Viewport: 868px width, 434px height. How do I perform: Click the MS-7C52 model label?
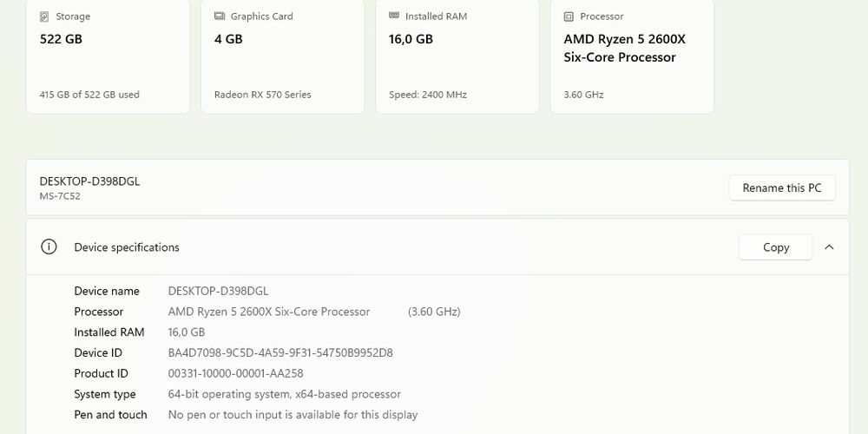pos(60,196)
